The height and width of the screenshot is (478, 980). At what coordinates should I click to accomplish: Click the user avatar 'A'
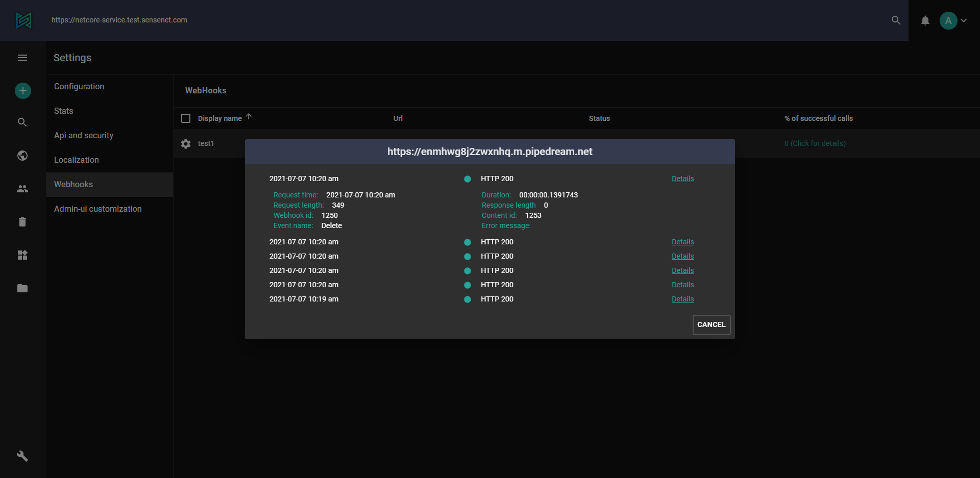[x=948, y=20]
